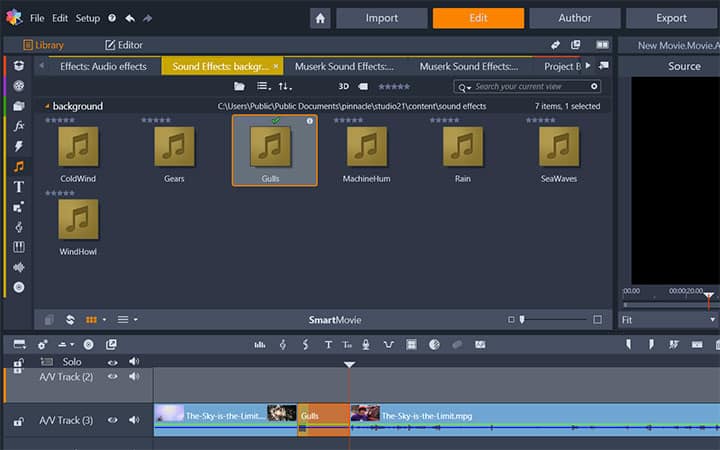
Task: Click the Undo arrow icon
Action: (x=130, y=18)
